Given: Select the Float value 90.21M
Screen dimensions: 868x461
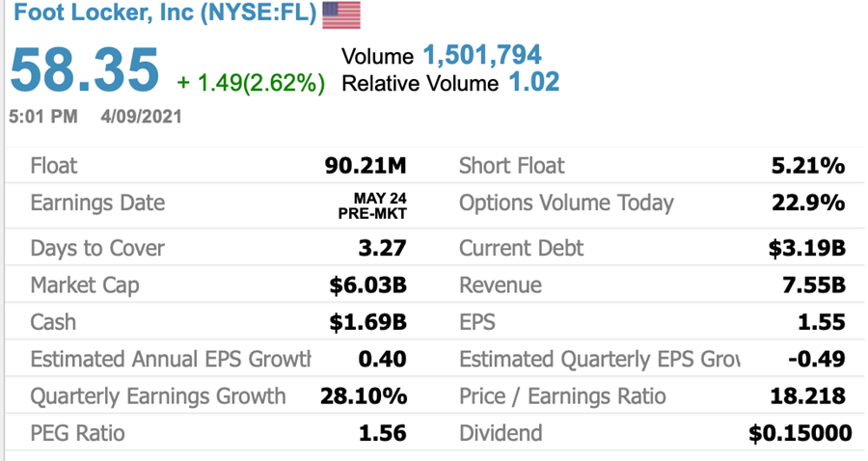Looking at the screenshot, I should [366, 166].
